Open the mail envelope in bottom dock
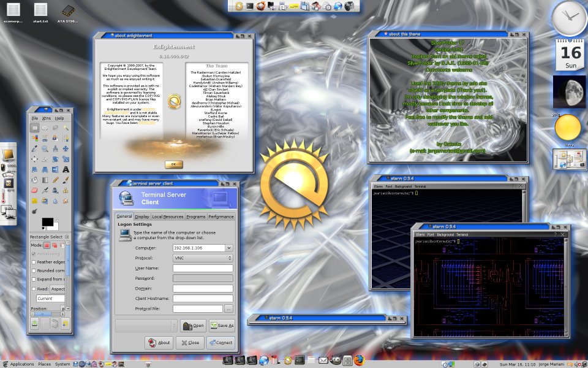Image resolution: width=588 pixels, height=368 pixels. pyautogui.click(x=323, y=361)
